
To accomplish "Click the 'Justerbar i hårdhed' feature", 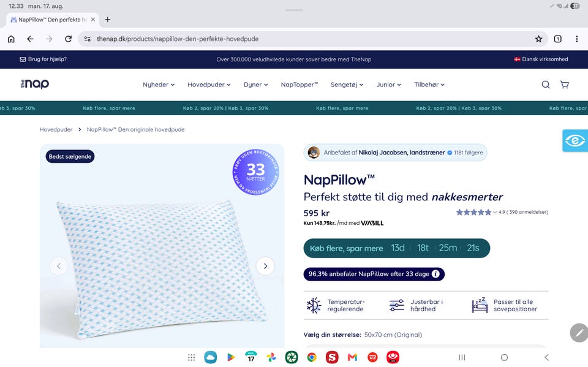I will [417, 306].
